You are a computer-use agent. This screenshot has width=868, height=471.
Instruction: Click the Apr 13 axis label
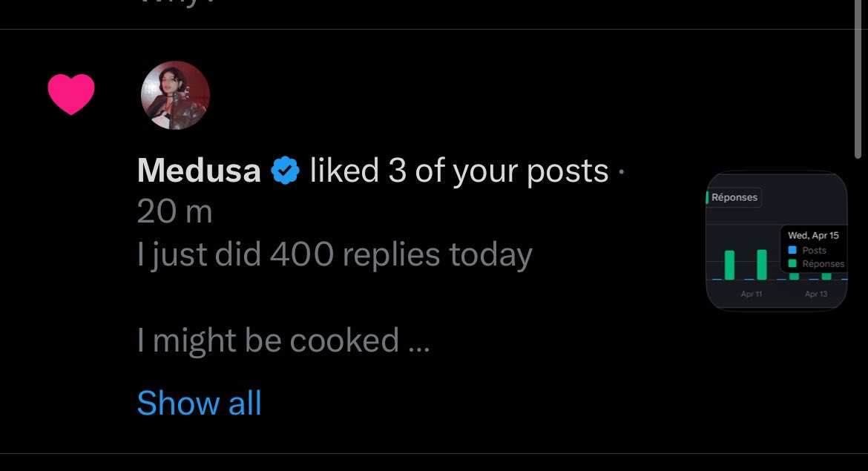coord(816,294)
